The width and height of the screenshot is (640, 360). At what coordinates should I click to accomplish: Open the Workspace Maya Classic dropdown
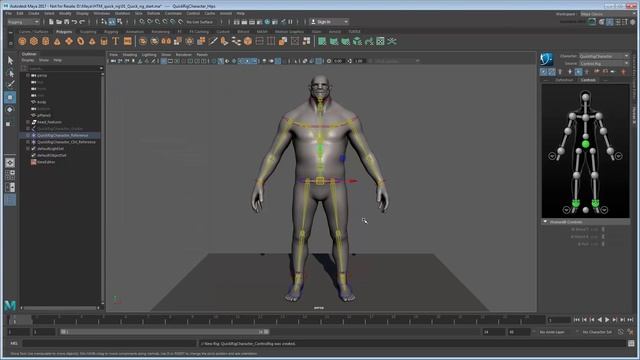[607, 14]
